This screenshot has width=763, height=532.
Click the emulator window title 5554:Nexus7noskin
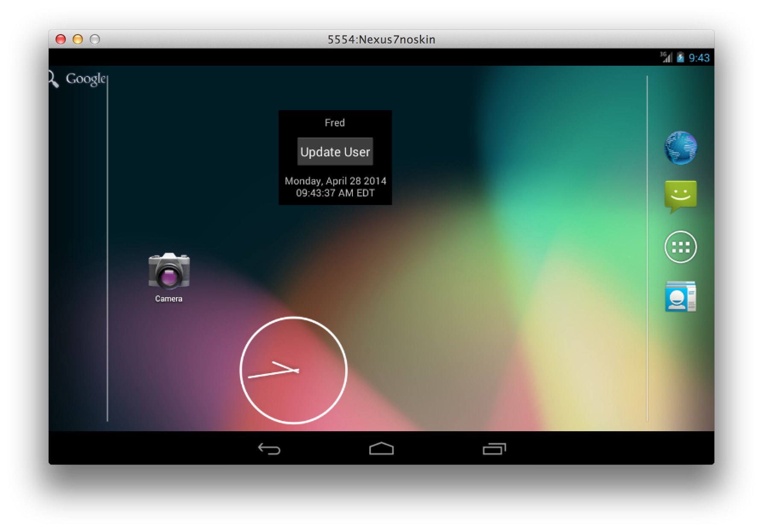click(x=381, y=40)
